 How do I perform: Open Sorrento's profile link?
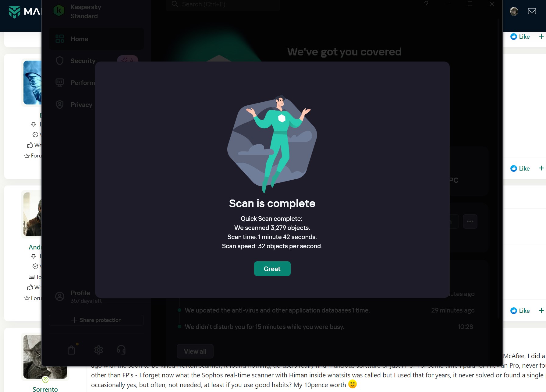(45, 389)
